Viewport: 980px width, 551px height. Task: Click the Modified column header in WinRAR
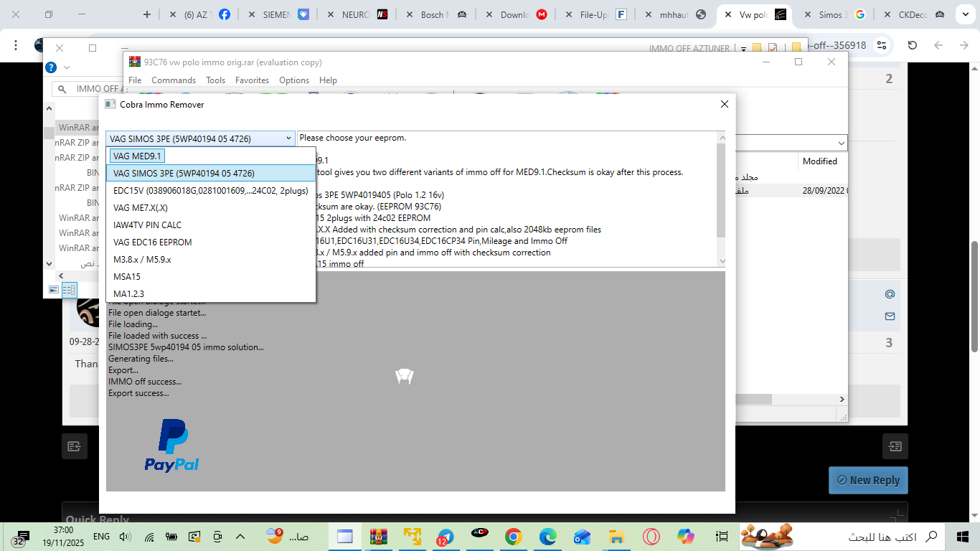[820, 161]
